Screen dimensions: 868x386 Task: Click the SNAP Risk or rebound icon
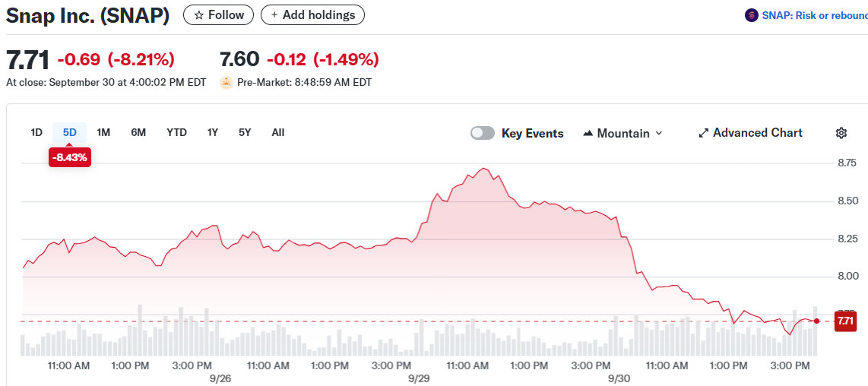[x=752, y=15]
